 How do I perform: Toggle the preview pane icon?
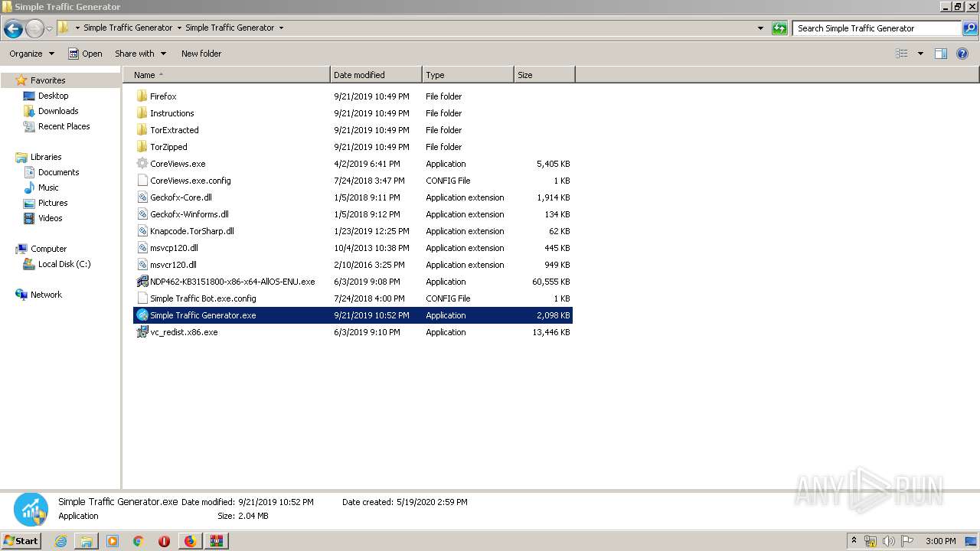pos(941,54)
